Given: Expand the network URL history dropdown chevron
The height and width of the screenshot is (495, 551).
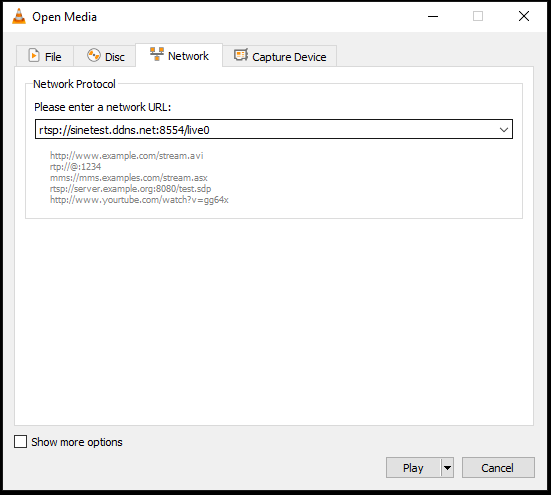Looking at the screenshot, I should click(504, 130).
